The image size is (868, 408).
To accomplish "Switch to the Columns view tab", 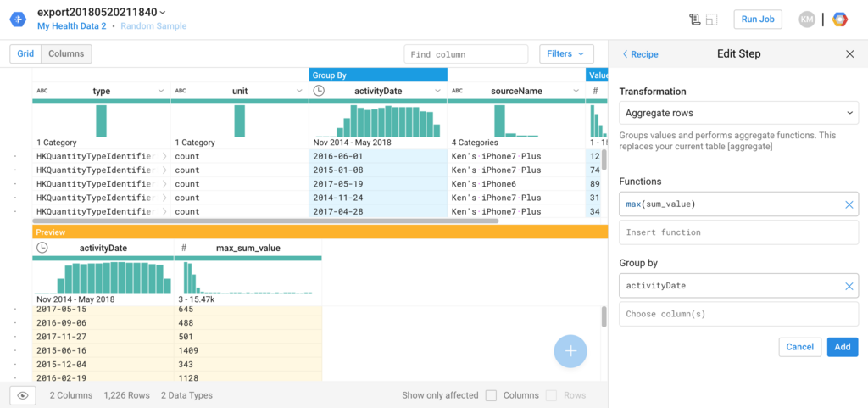I will tap(66, 54).
